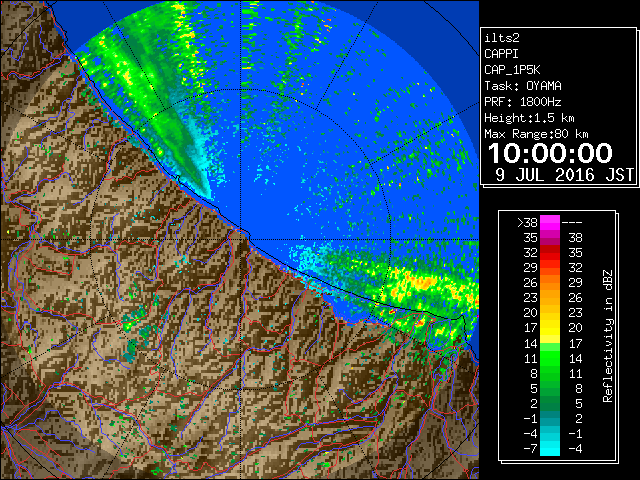640x480 pixels.
Task: Click the 'Max Range:80 km' line
Action: pyautogui.click(x=536, y=134)
